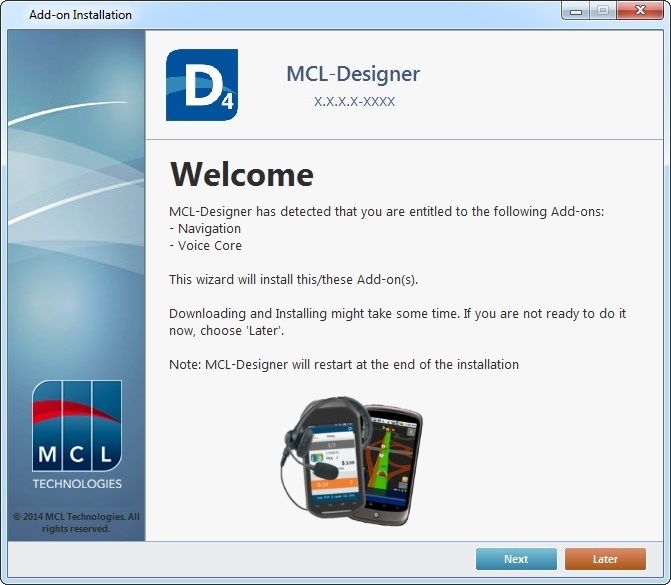The image size is (671, 585).
Task: Click the 'Downloading and Installing' paragraph
Action: [x=397, y=322]
